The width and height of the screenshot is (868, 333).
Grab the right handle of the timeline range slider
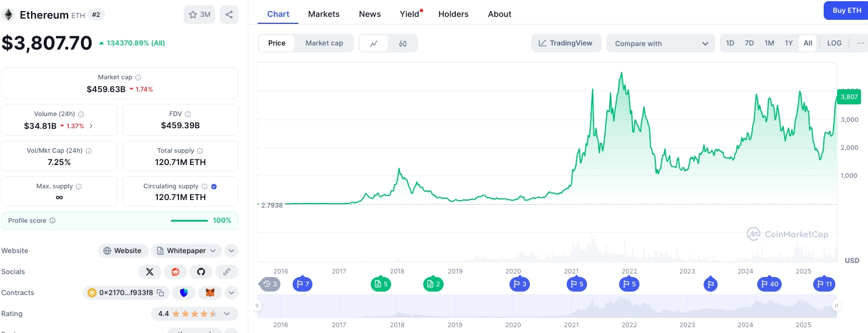[x=836, y=306]
